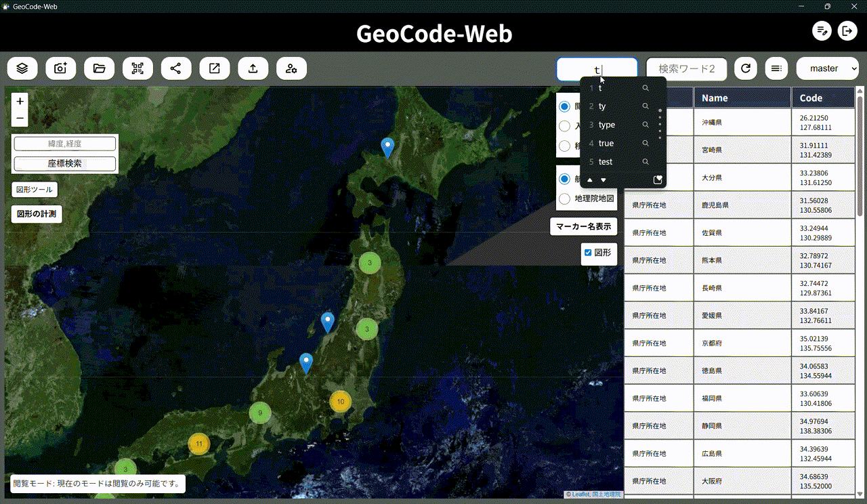
Task: Click the 大阪府 table cell
Action: 742,481
